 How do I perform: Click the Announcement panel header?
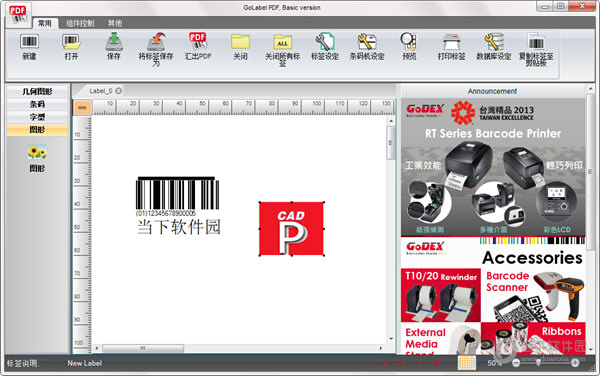point(492,91)
